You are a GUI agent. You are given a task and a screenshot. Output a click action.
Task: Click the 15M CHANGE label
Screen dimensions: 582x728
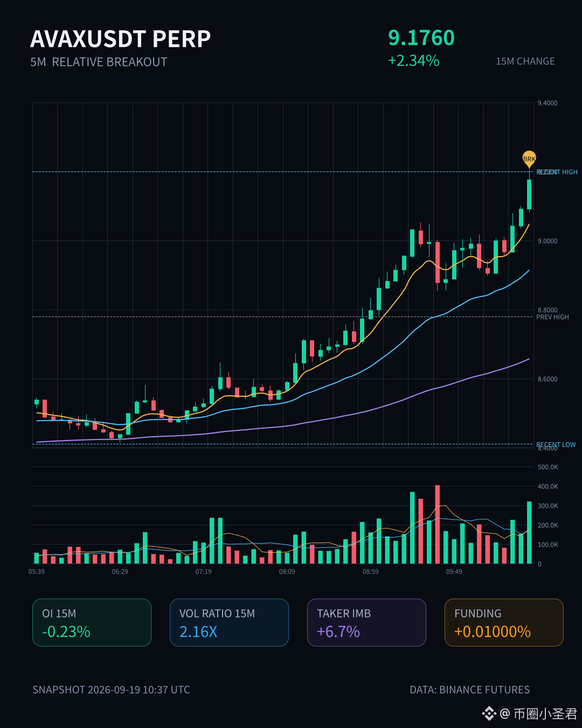click(525, 61)
